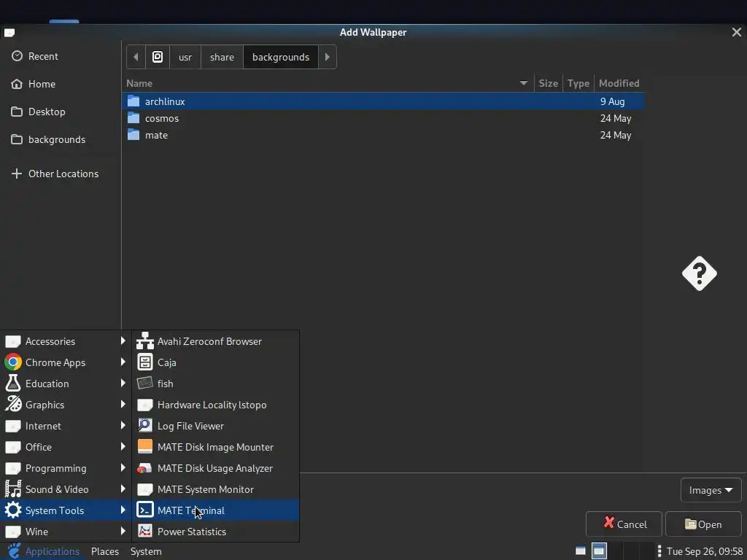
Task: Go to Home in sidebar
Action: point(61,84)
